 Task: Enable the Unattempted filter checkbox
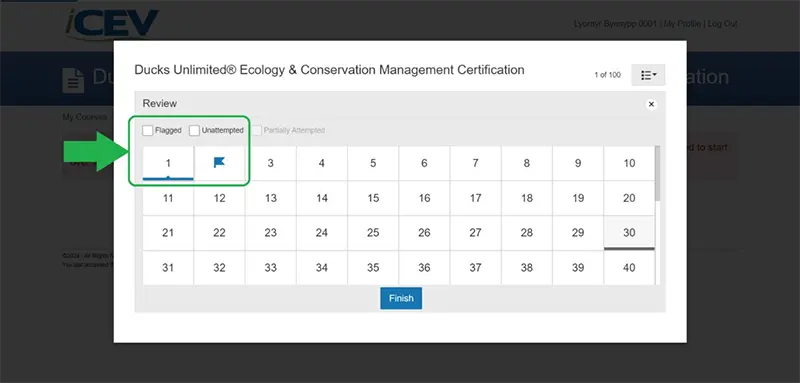tap(194, 131)
